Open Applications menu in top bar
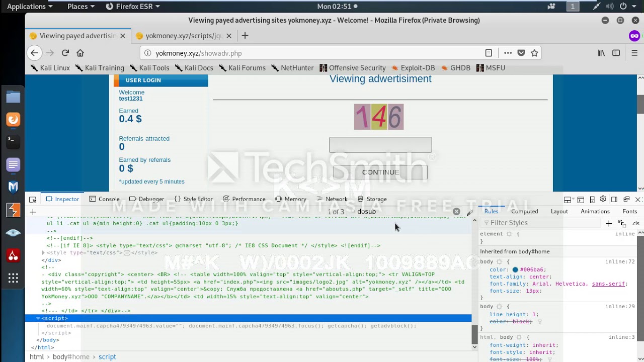The width and height of the screenshot is (644, 362). [30, 7]
